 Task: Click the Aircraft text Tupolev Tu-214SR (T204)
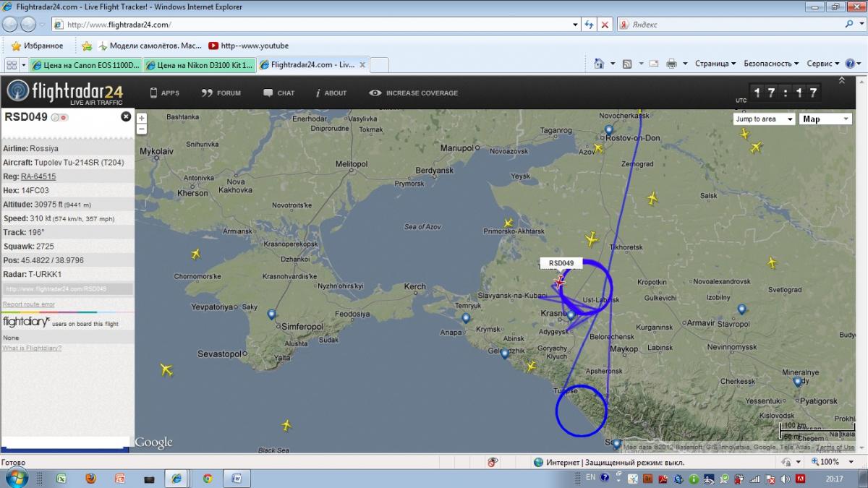(78, 163)
